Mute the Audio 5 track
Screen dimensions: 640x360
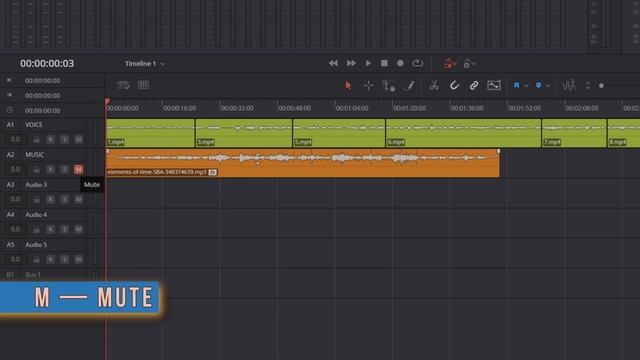79,260
